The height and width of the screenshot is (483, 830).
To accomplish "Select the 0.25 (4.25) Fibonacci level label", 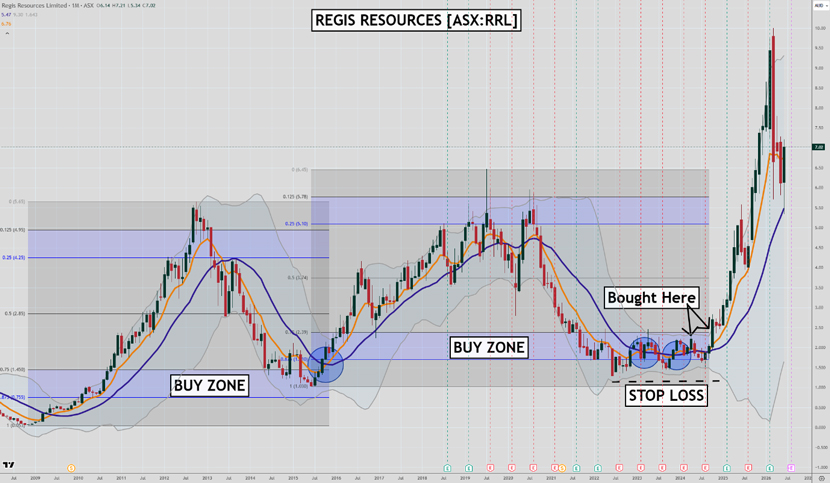I will pyautogui.click(x=14, y=257).
